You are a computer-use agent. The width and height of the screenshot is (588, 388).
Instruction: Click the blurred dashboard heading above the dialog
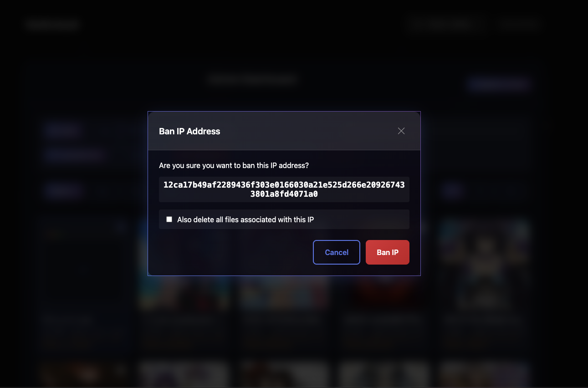tap(253, 80)
